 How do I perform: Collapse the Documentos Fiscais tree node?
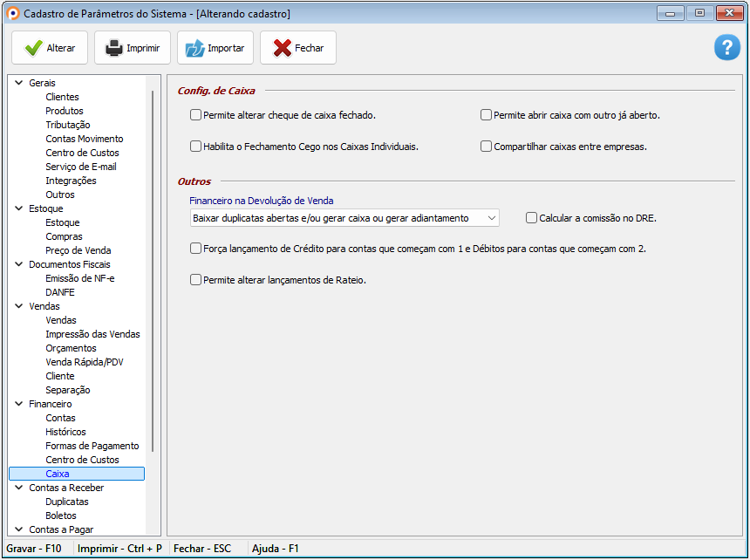tap(19, 264)
